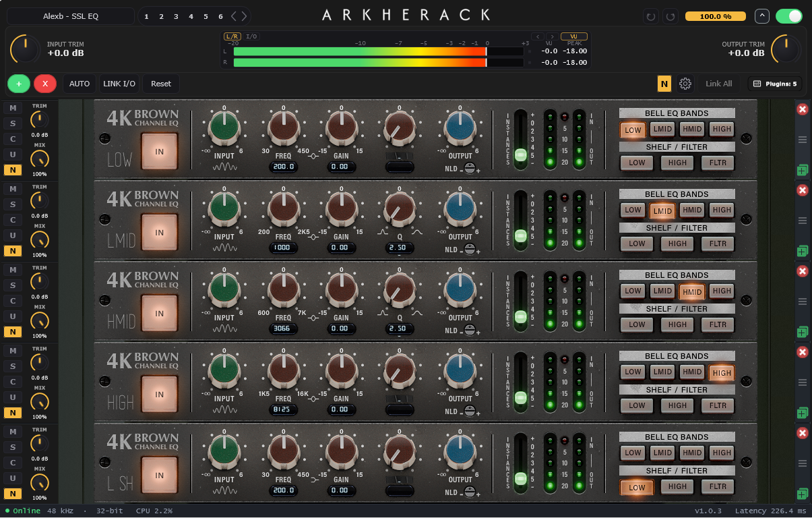Viewport: 812px width, 518px height.
Task: Click the Link All button
Action: coord(718,84)
